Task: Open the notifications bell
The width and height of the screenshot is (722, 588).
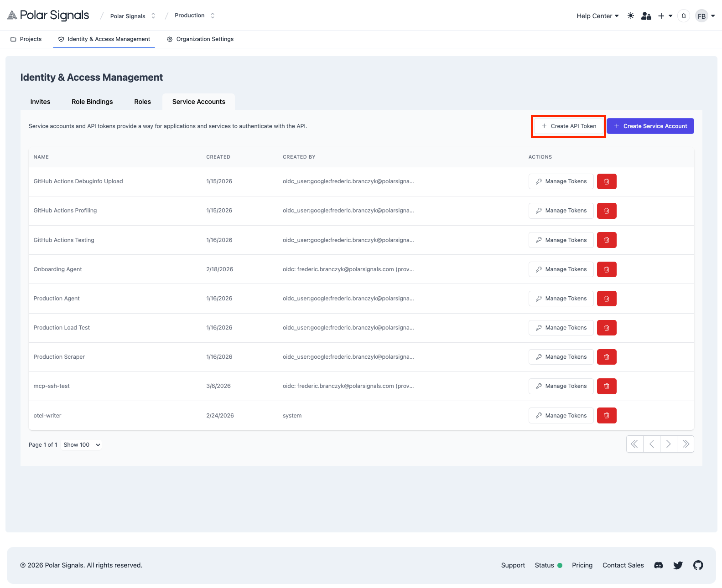Action: coord(684,16)
